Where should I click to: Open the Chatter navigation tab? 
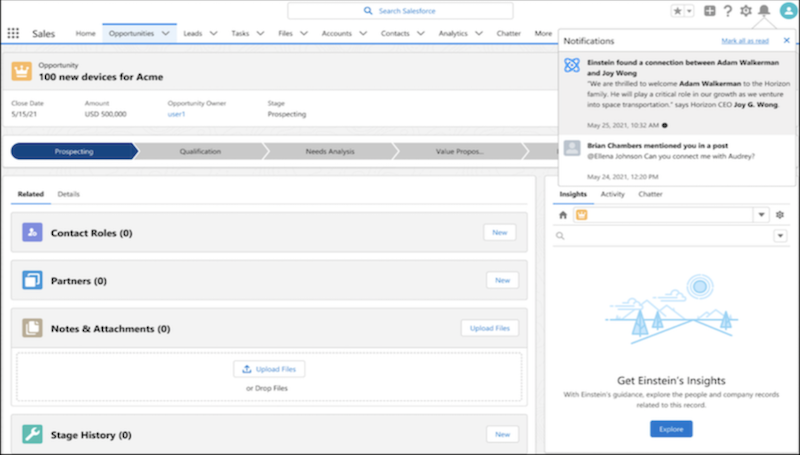(509, 34)
